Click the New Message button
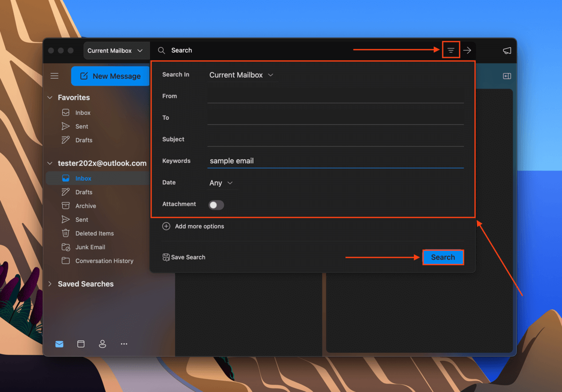The image size is (562, 392). coord(111,76)
